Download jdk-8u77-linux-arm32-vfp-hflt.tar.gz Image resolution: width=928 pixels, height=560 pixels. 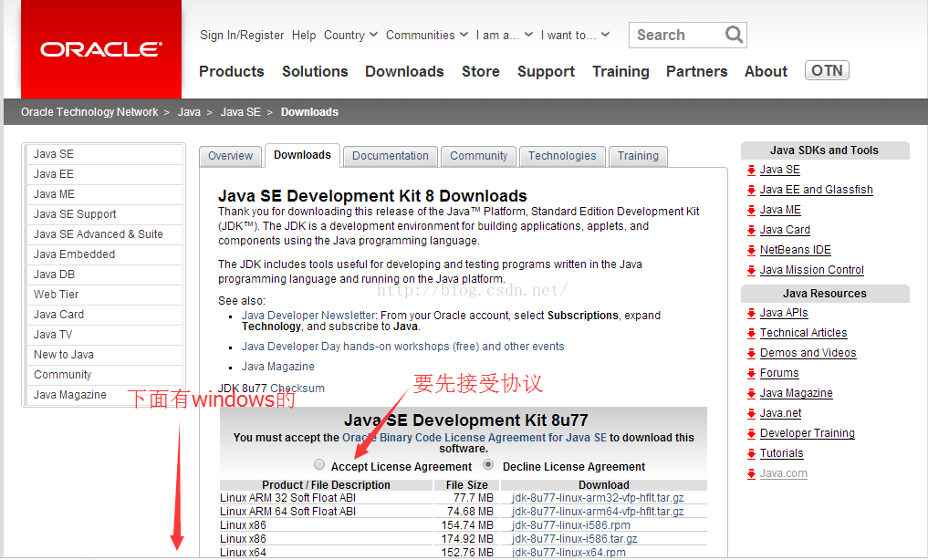pyautogui.click(x=598, y=498)
